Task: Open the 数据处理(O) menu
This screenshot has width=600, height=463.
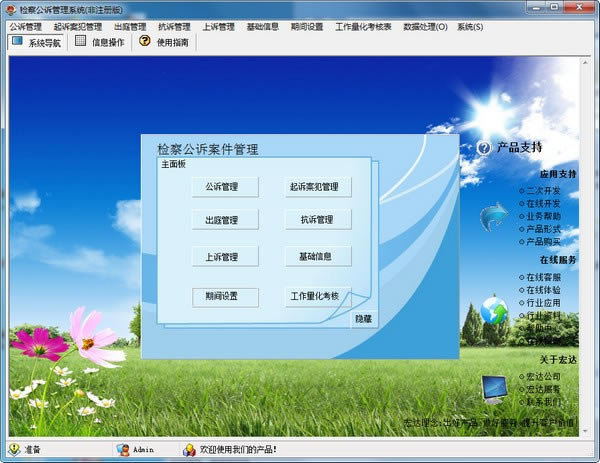Action: point(425,27)
